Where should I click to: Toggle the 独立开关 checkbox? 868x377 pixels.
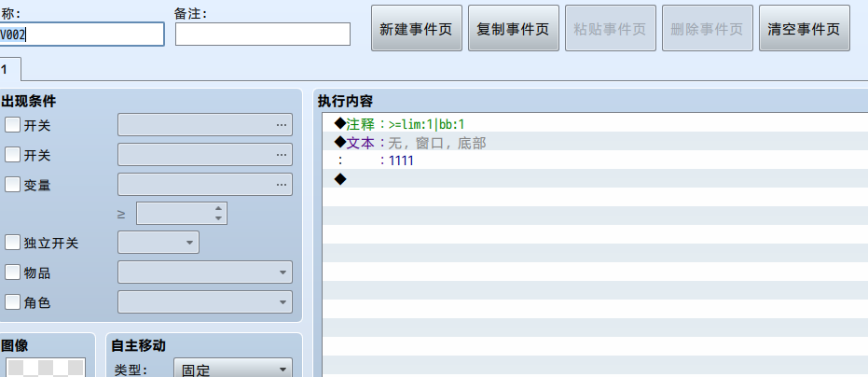(x=12, y=243)
